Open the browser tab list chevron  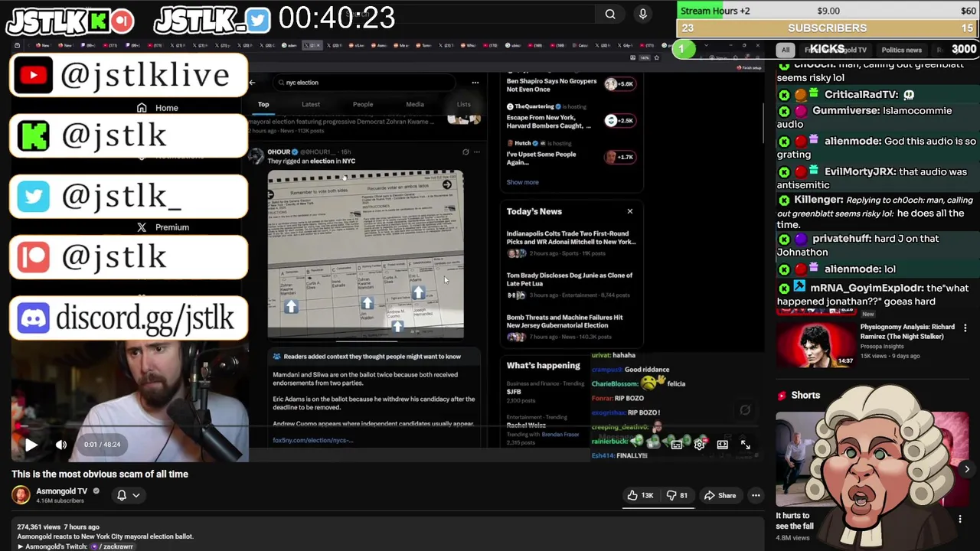(705, 45)
